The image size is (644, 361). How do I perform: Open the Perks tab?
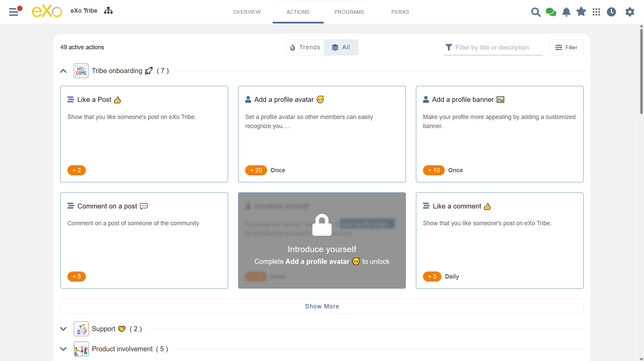tap(400, 12)
